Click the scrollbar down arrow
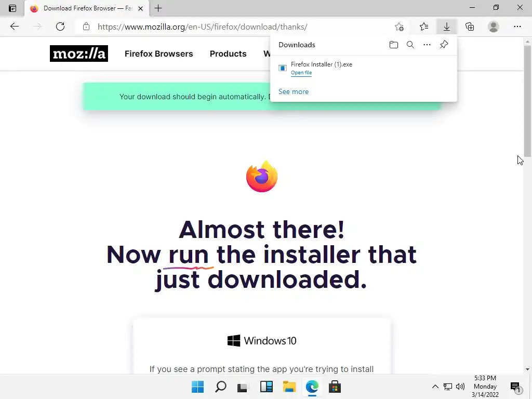Image resolution: width=532 pixels, height=399 pixels. pyautogui.click(x=527, y=369)
